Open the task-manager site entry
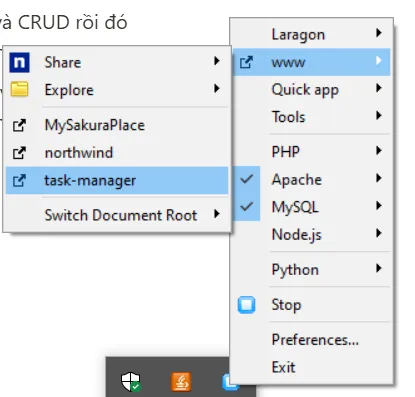 [x=117, y=181]
